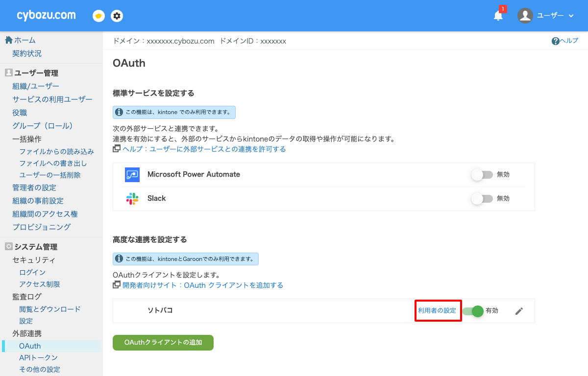Screen dimensions: 588x376
Task: Disable the ソトバコ OAuth client toggle
Action: click(473, 310)
